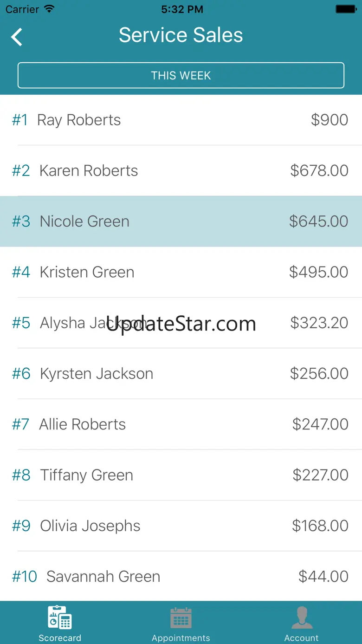Viewport: 362px width, 644px height.
Task: Open the Appointments calendar icon
Action: point(181,617)
